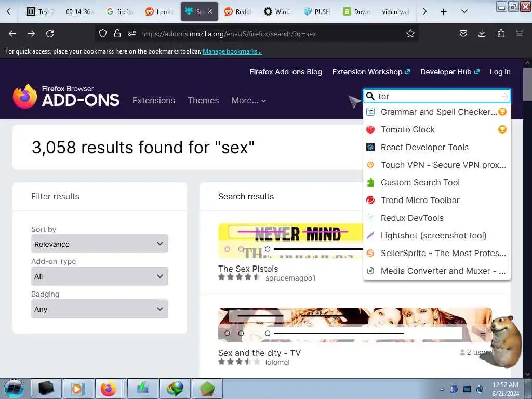Expand the More… dropdown menu
Screen dimensions: 532x399
[249, 100]
